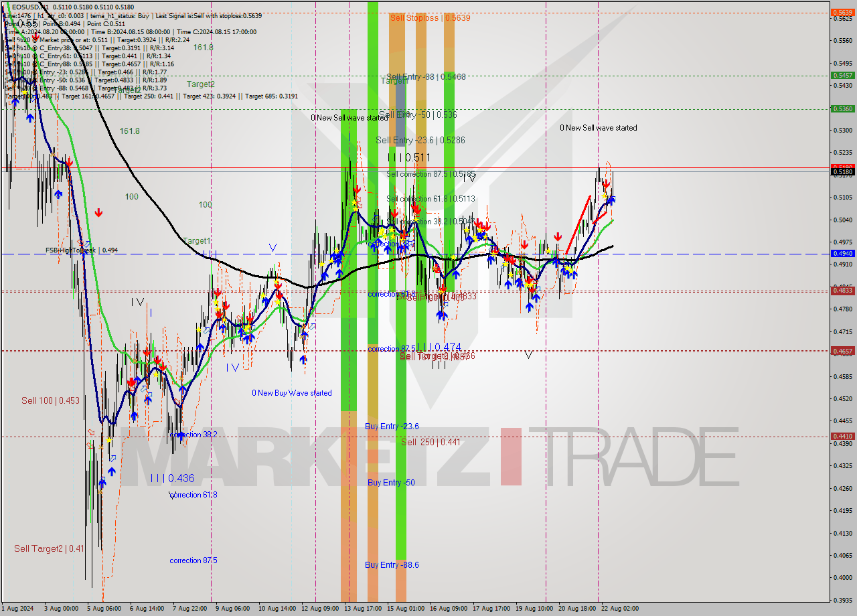Select the '| | | 0.436' wave label
The width and height of the screenshot is (857, 616).
[172, 478]
